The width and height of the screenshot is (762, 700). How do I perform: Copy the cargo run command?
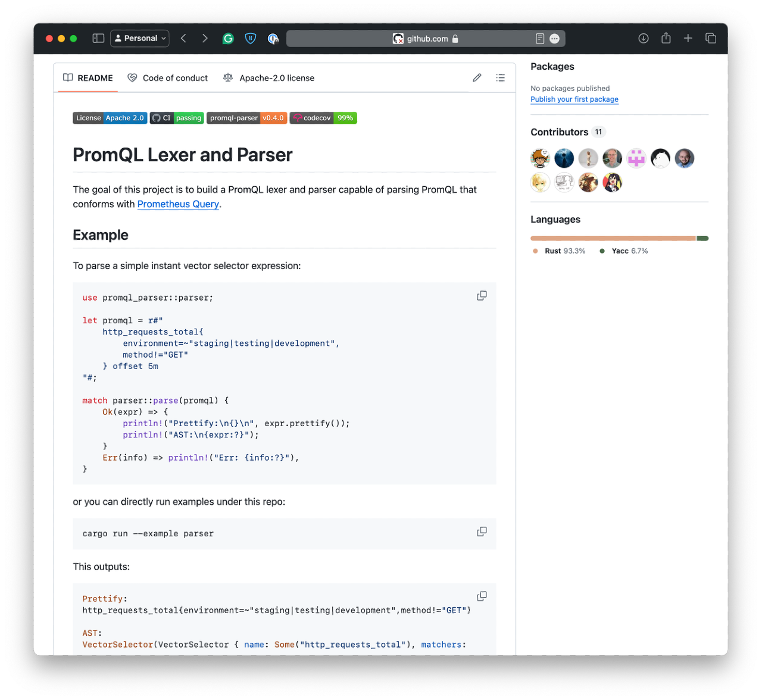tap(482, 532)
